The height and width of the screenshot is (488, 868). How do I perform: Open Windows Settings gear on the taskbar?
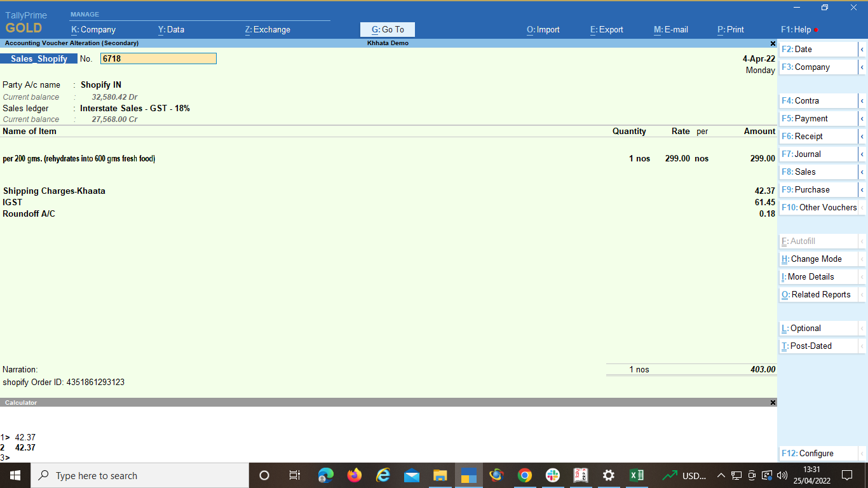pos(608,475)
